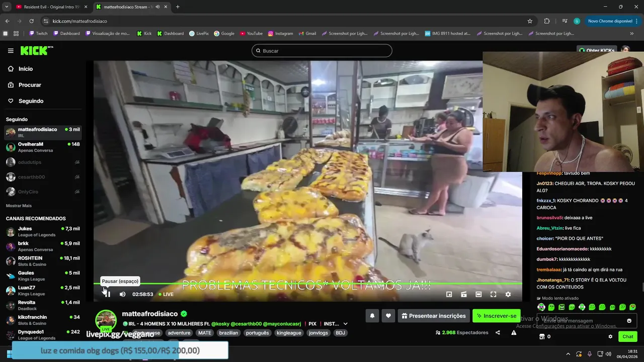The width and height of the screenshot is (644, 362).
Task: Click the brazilian tag
Action: (x=228, y=333)
